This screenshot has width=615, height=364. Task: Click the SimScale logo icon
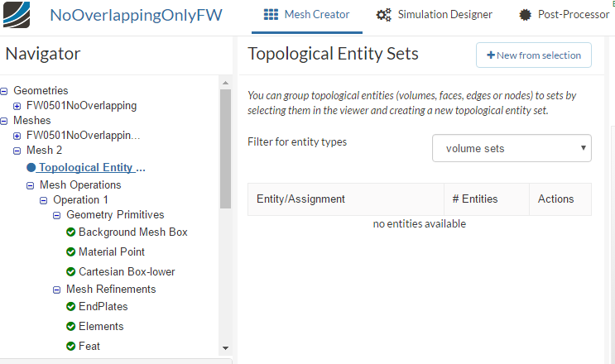coord(16,14)
